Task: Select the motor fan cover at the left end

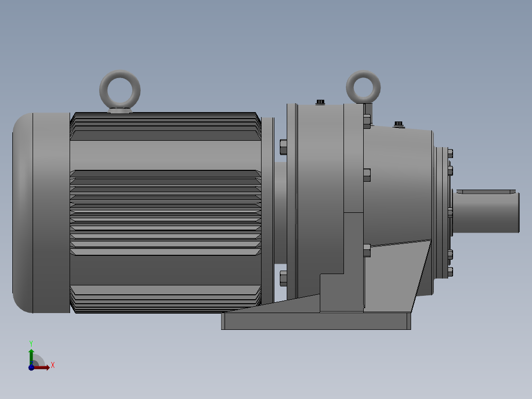Action: pyautogui.click(x=41, y=213)
